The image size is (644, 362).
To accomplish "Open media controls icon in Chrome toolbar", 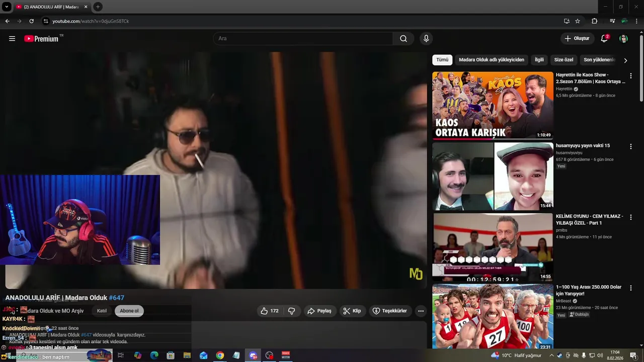I will pos(612,21).
